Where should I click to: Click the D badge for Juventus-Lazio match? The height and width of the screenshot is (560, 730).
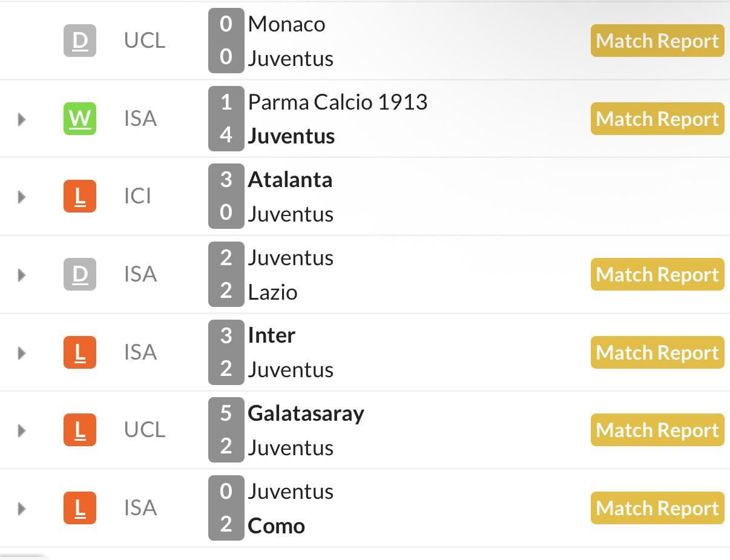coord(80,274)
